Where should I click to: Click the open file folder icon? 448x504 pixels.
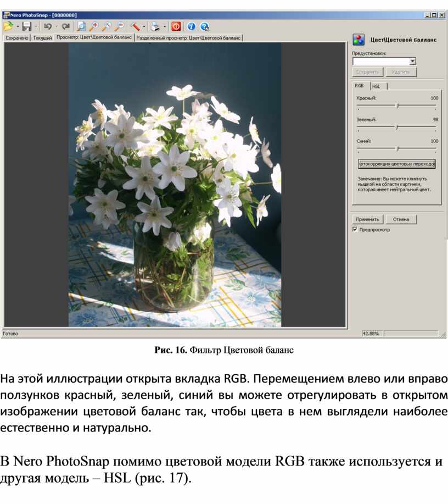coord(8,26)
